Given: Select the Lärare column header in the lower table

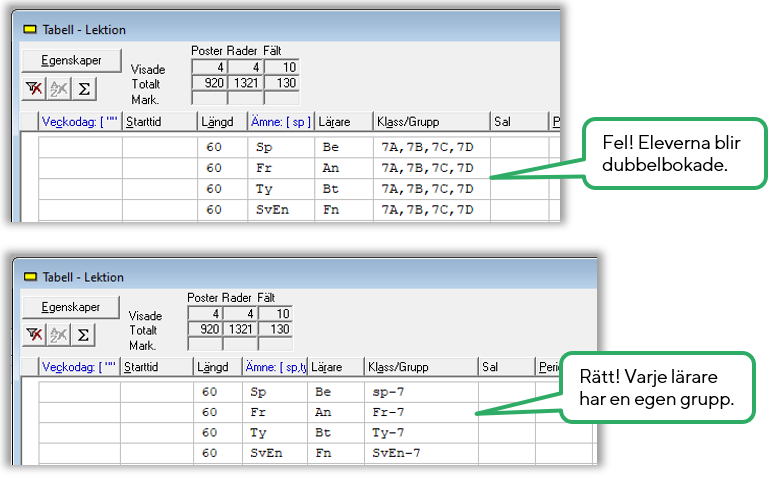Looking at the screenshot, I should [x=330, y=367].
